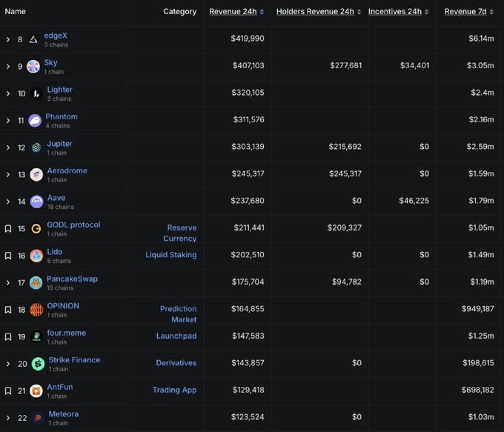
Task: Open the Liquid Staking category
Action: pos(171,255)
